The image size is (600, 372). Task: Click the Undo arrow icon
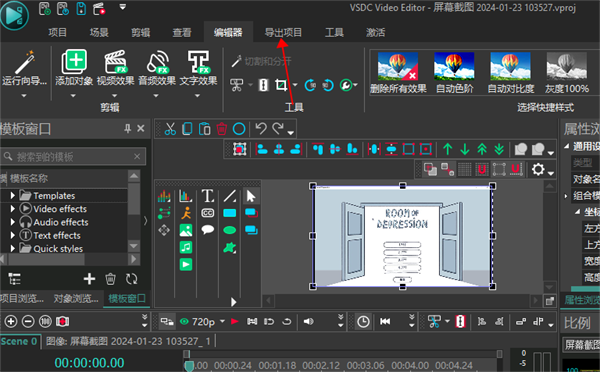click(261, 129)
